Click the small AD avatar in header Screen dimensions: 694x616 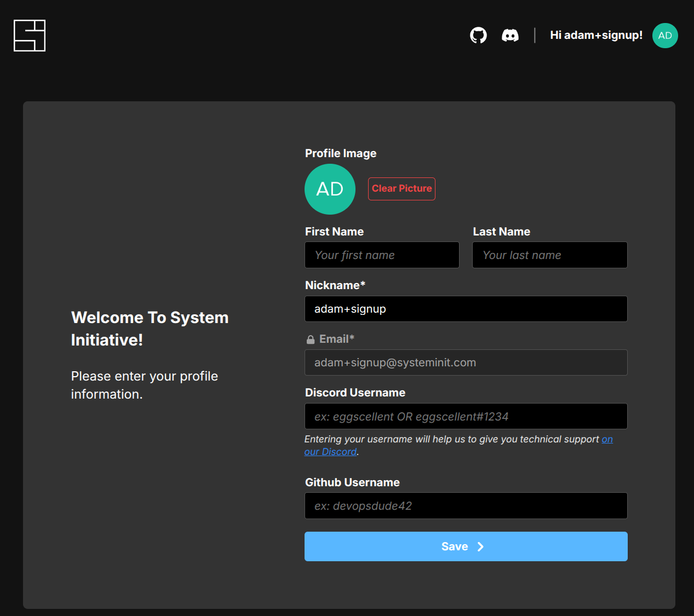click(x=665, y=36)
